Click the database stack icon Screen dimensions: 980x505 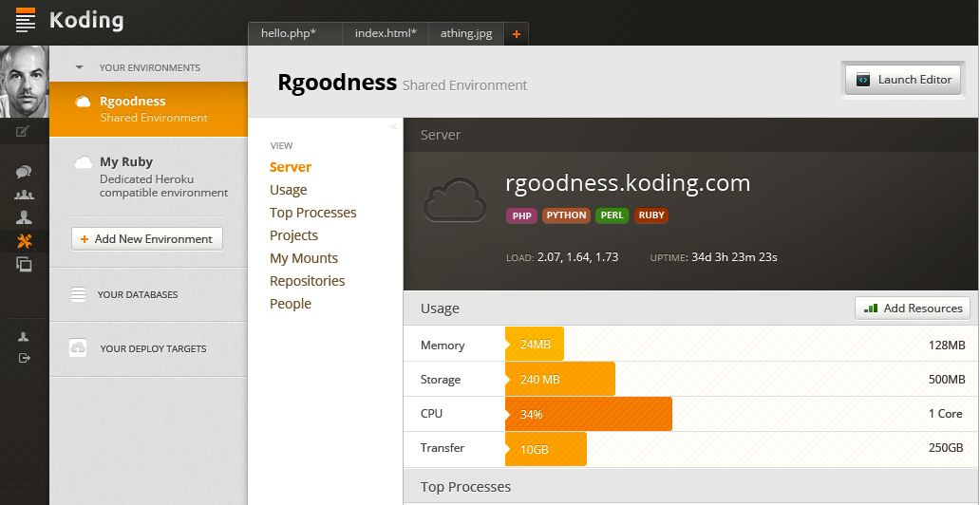(x=78, y=294)
